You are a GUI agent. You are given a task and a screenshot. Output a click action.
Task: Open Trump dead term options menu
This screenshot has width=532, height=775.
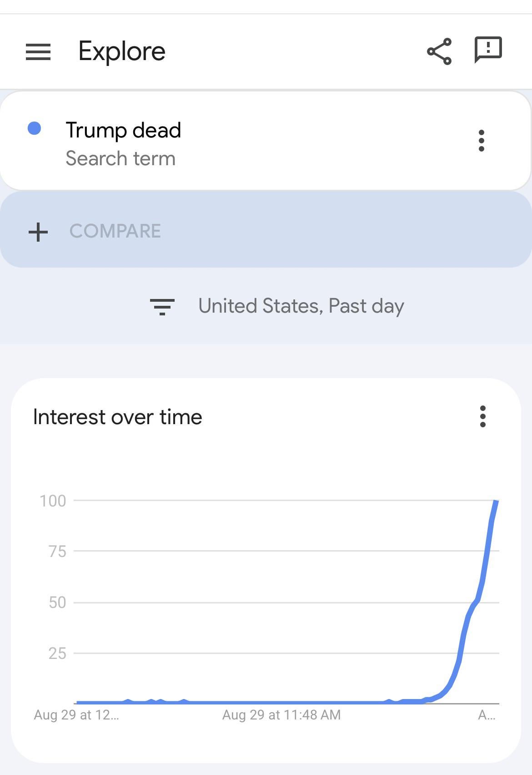point(482,141)
